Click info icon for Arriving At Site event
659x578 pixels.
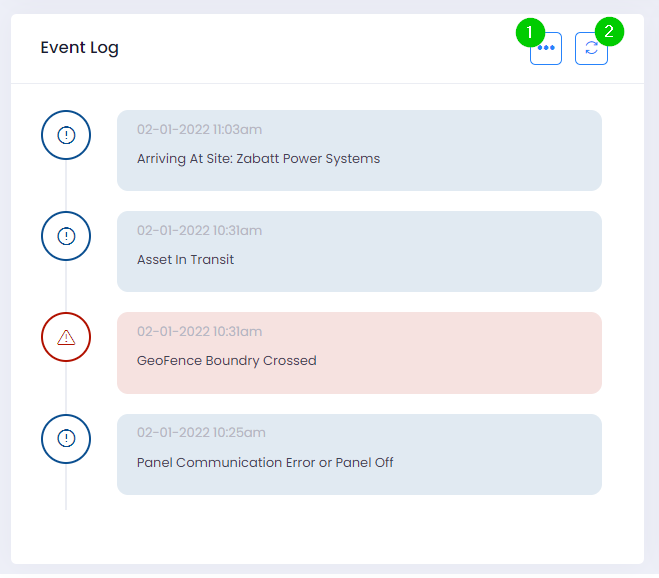[66, 135]
